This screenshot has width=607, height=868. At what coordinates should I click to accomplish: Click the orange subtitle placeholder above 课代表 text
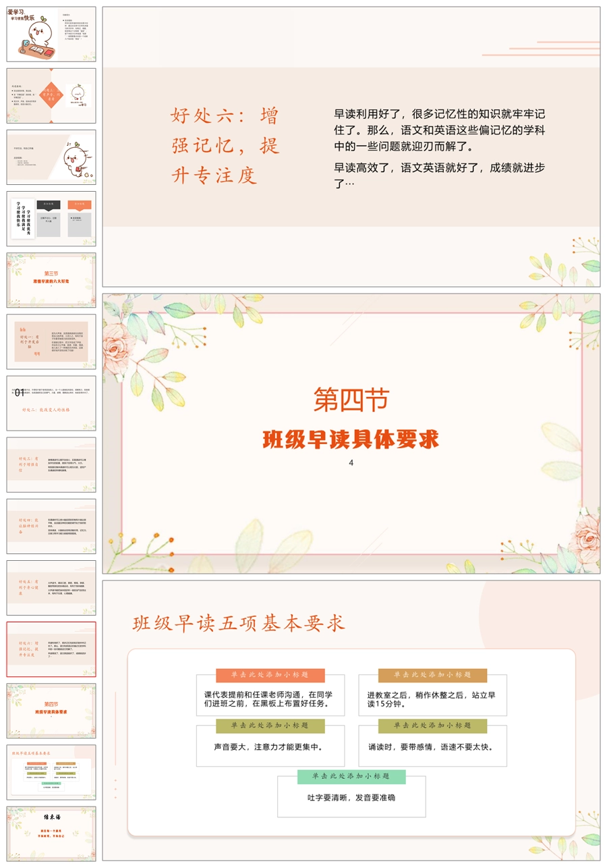pos(270,675)
